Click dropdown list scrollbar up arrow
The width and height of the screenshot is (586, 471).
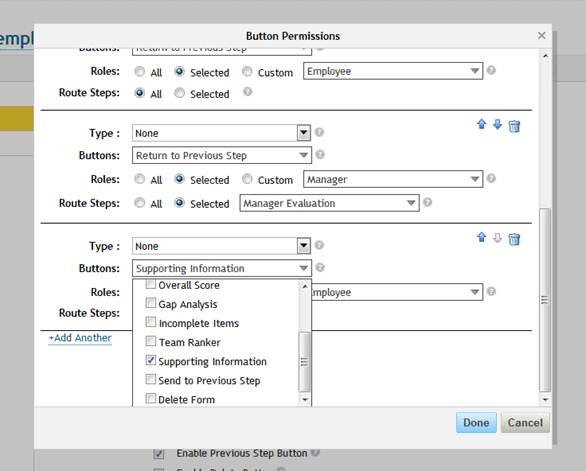tap(305, 286)
